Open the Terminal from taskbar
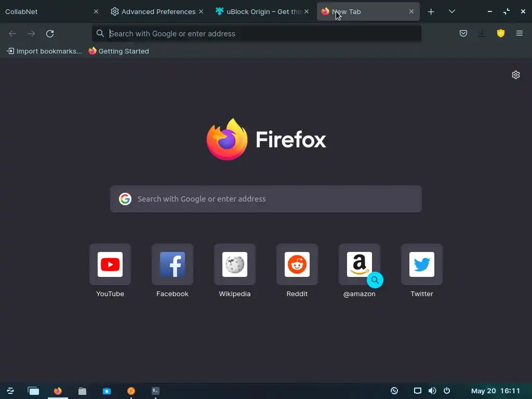The height and width of the screenshot is (399, 532). [155, 391]
